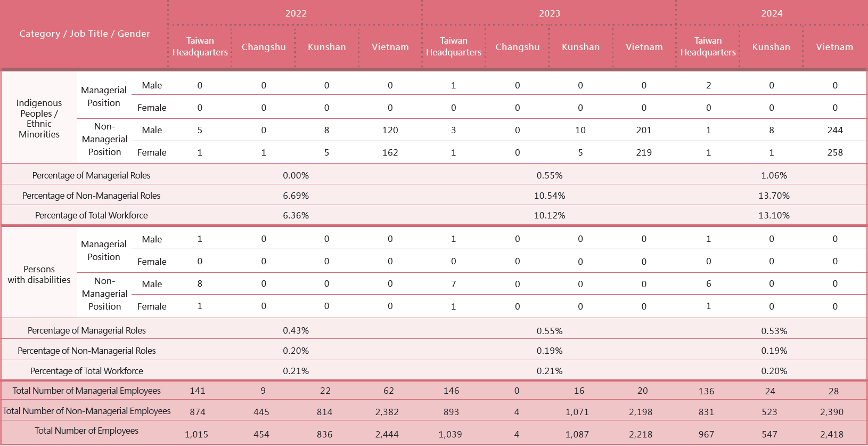Viewport: 868px width, 446px height.
Task: Select the 13.70% non-managerial percentage value
Action: 774,196
